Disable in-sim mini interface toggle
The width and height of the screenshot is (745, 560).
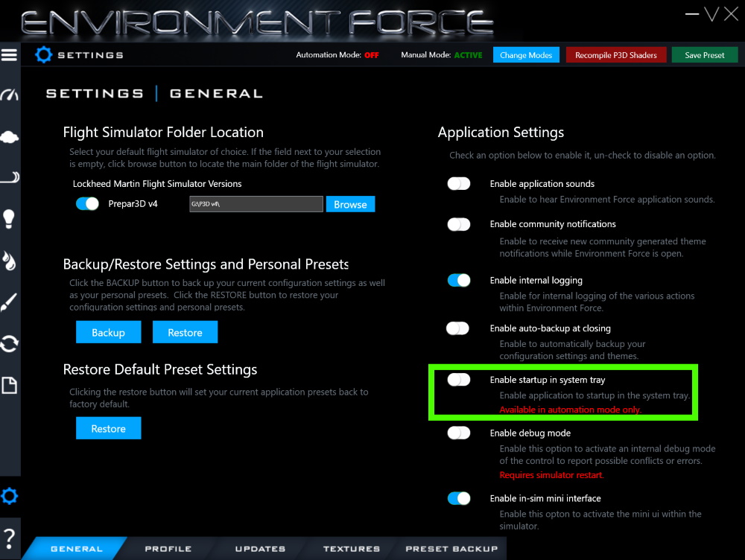pyautogui.click(x=458, y=498)
